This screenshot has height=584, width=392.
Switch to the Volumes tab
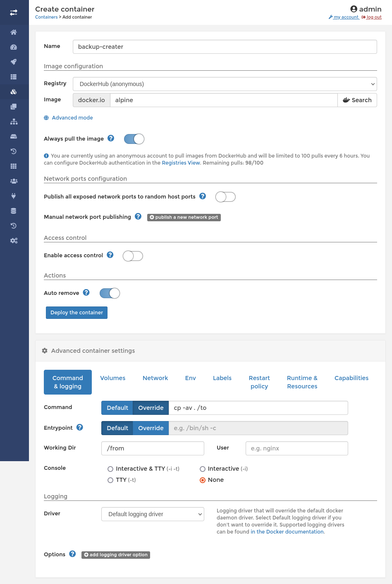(x=112, y=378)
